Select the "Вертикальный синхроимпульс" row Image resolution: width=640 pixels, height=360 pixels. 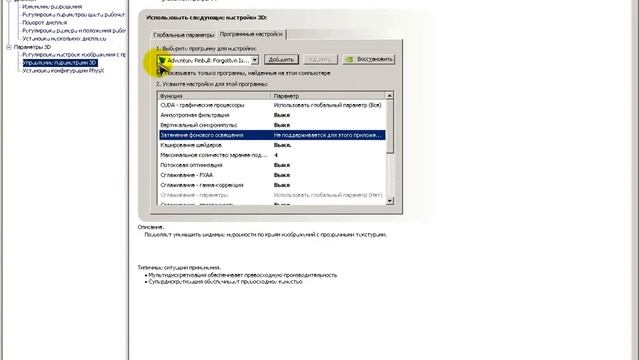[x=272, y=125]
